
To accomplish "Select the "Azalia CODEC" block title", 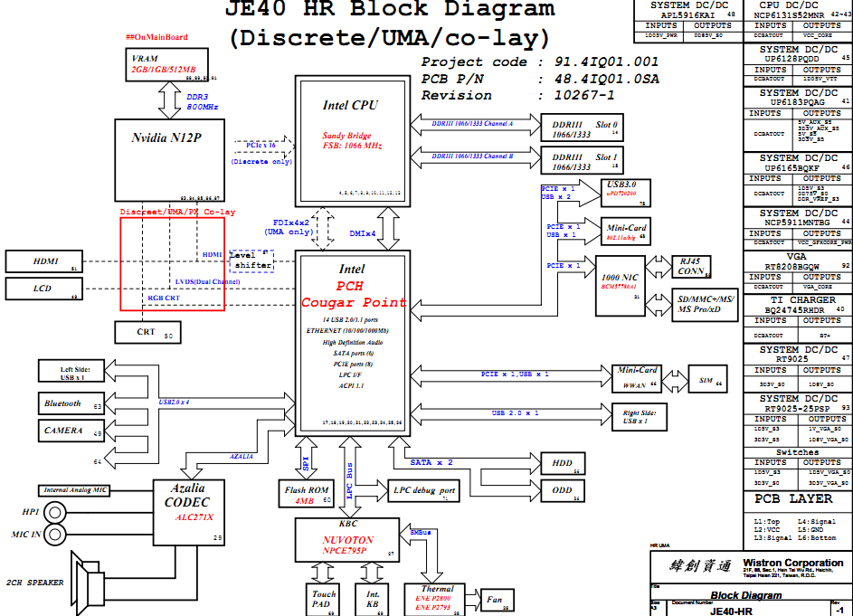I will [x=187, y=495].
